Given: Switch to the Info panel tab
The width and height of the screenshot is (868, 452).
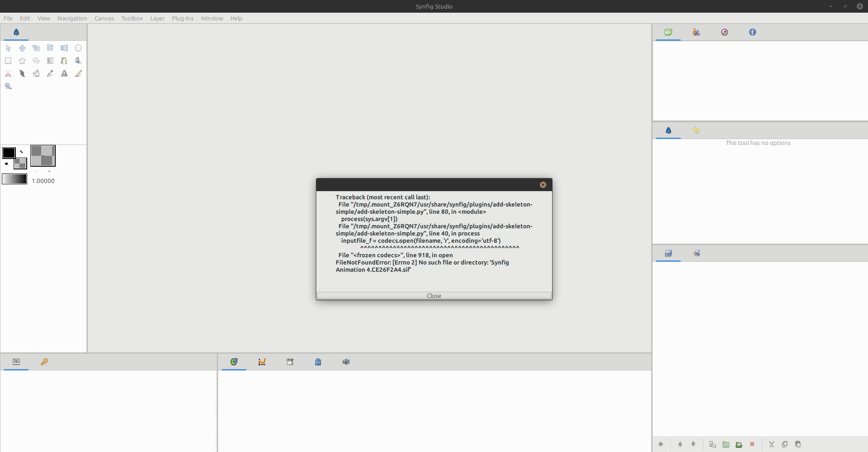Looking at the screenshot, I should tap(752, 32).
